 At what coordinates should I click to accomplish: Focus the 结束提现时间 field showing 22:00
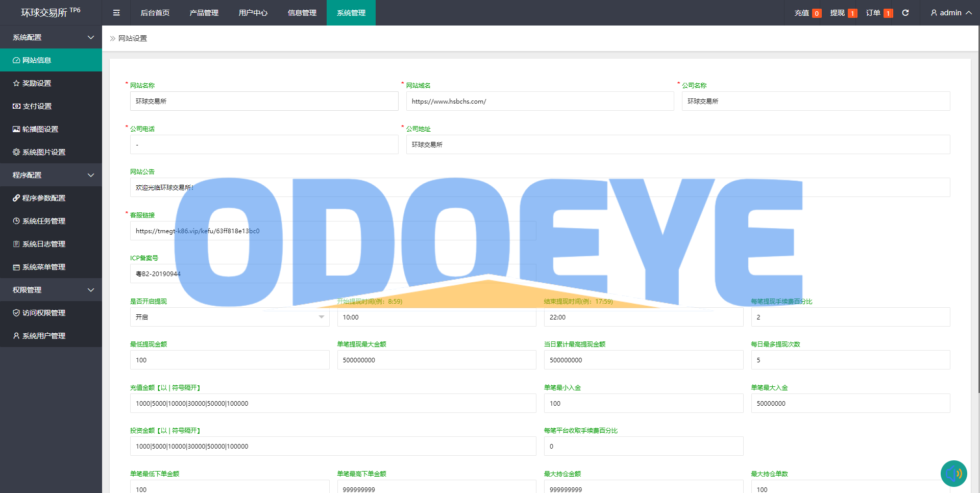[x=644, y=317]
